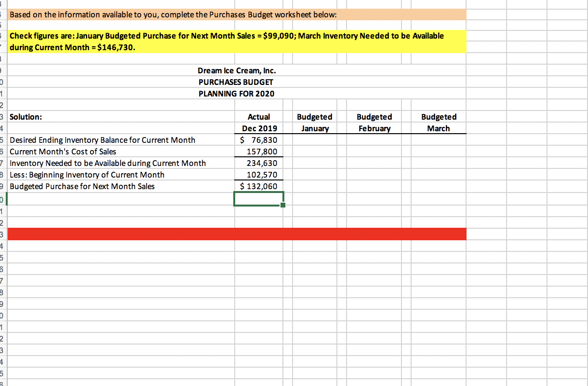
Task: Select the 'Actual Dec 2019' column header
Action: pyautogui.click(x=259, y=122)
